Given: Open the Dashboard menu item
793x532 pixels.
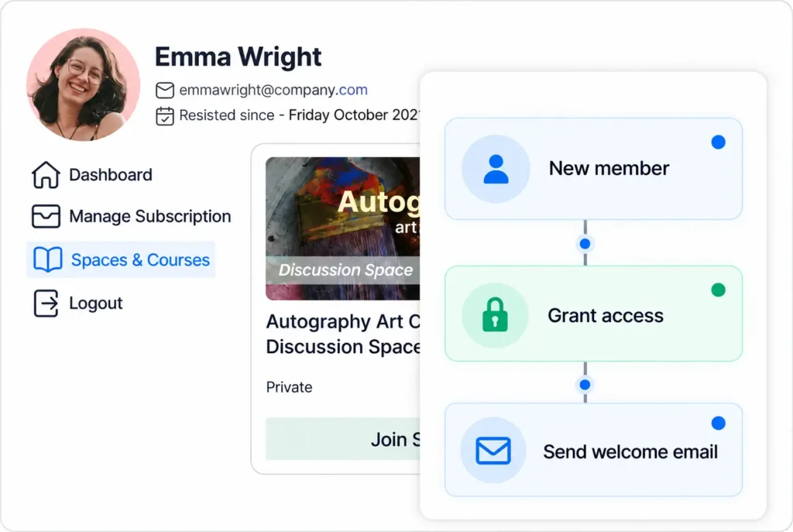Looking at the screenshot, I should coord(92,175).
